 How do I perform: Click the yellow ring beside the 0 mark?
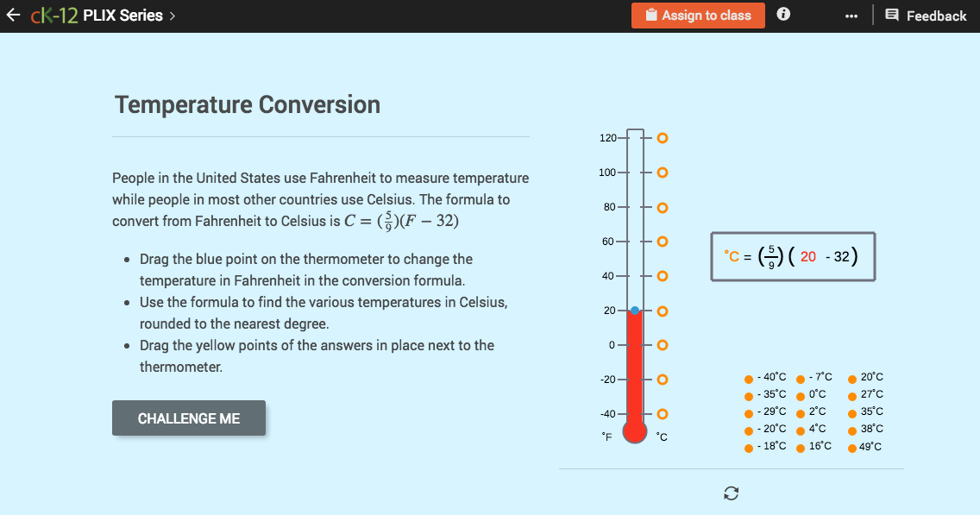point(662,345)
